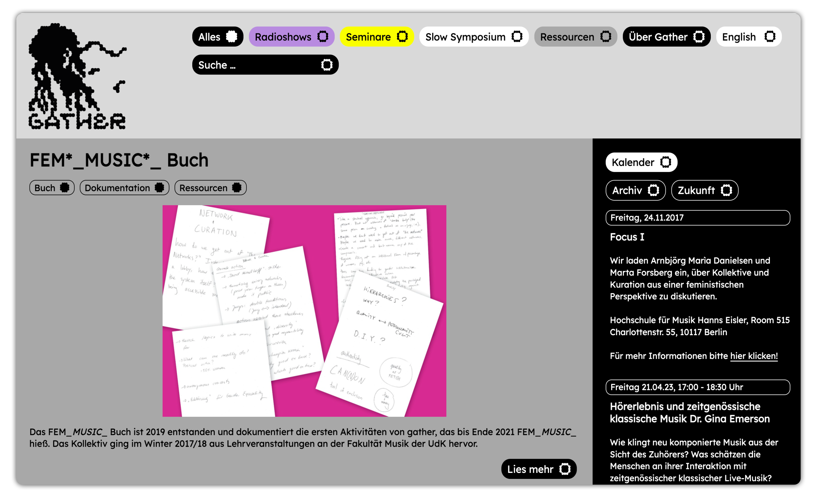Toggle the purple Radioshows filter
The height and width of the screenshot is (504, 817).
[291, 37]
